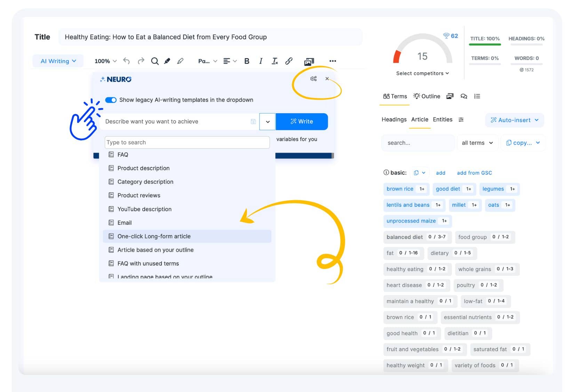This screenshot has height=392, width=574.
Task: Choose Product description template
Action: 187,168
